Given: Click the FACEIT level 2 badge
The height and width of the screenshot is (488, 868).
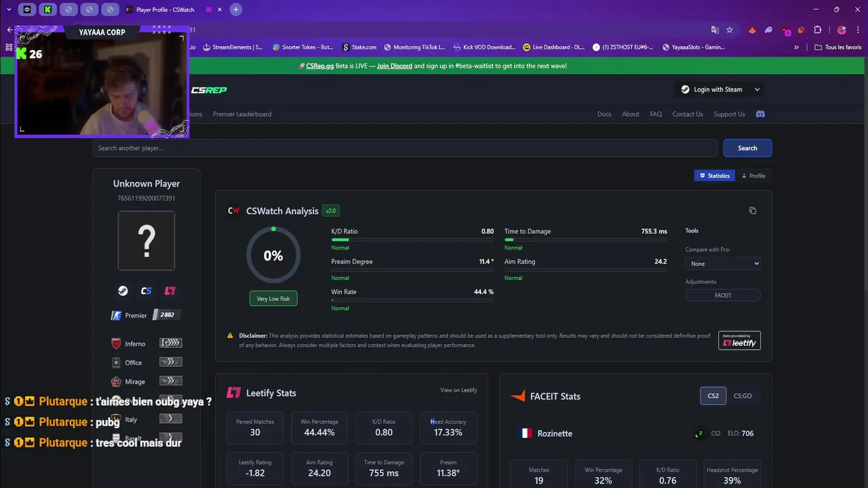Looking at the screenshot, I should (700, 433).
